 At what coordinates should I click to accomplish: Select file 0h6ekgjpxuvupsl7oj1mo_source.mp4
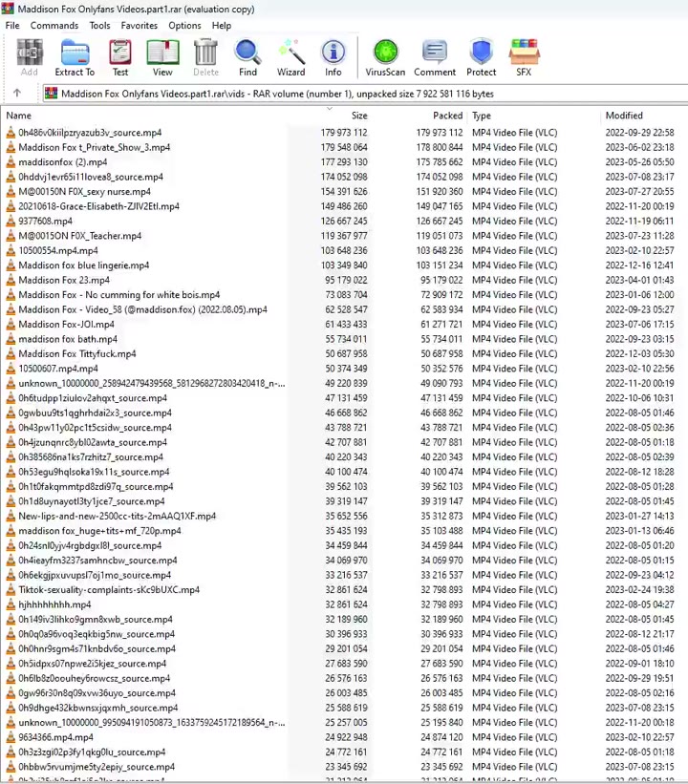(95, 575)
